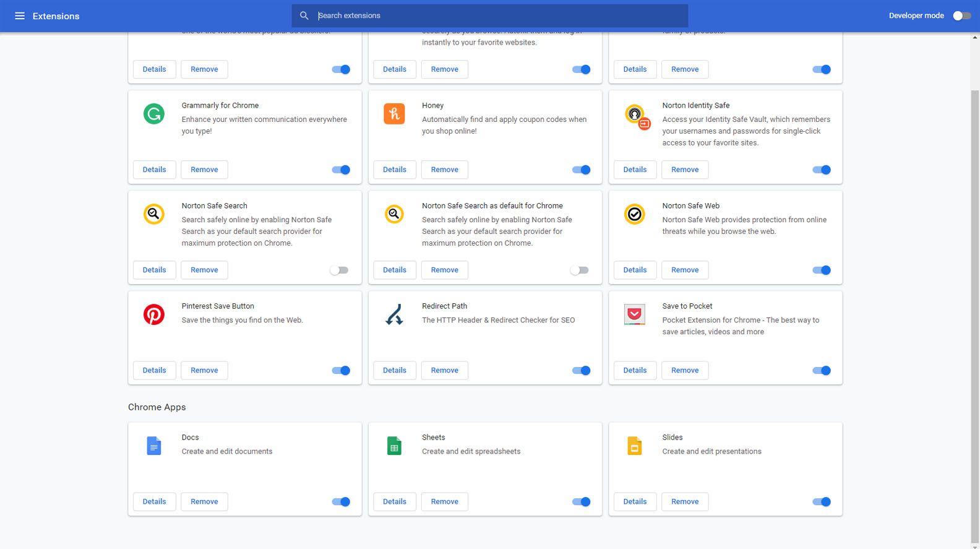Viewport: 980px width, 549px height.
Task: Remove Save to Pocket
Action: [x=685, y=370]
